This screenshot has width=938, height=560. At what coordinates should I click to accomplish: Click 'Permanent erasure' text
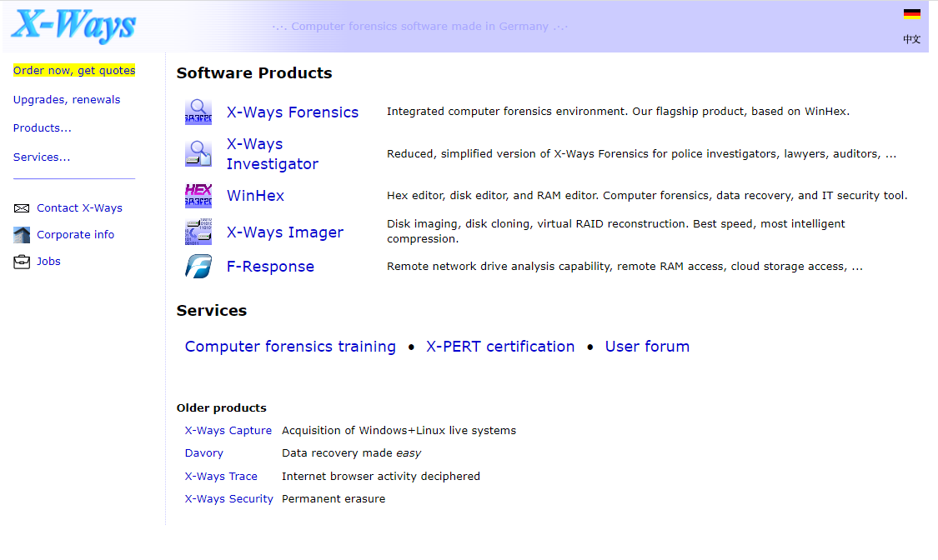pyautogui.click(x=334, y=499)
